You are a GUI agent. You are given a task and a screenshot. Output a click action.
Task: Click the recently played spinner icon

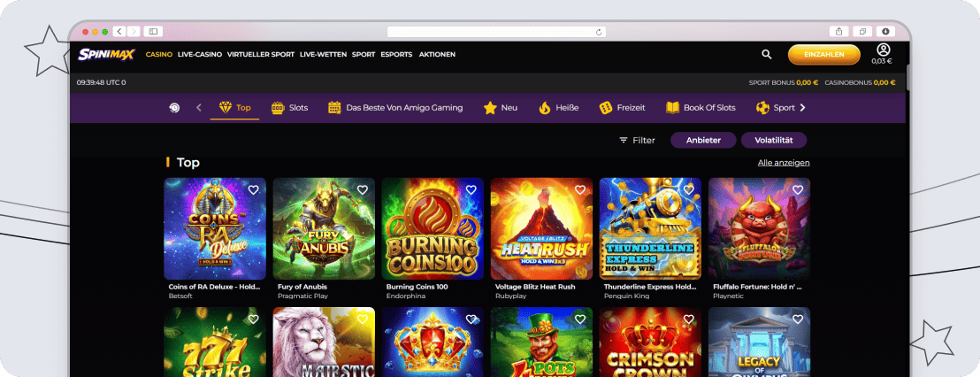(x=174, y=108)
